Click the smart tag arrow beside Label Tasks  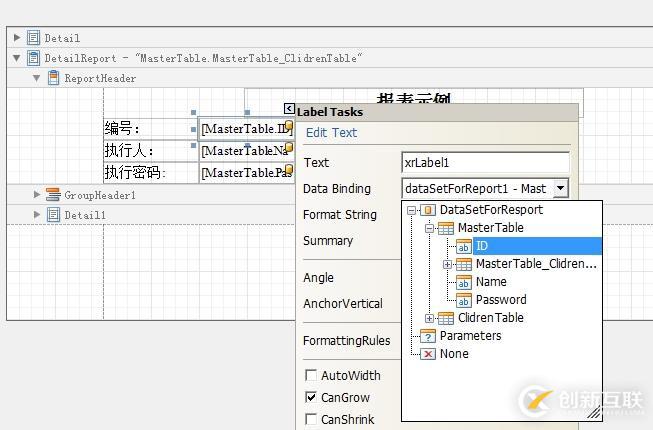tap(289, 110)
